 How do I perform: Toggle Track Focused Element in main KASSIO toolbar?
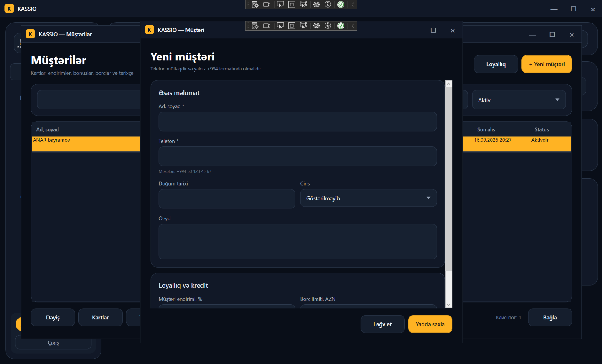pyautogui.click(x=303, y=5)
